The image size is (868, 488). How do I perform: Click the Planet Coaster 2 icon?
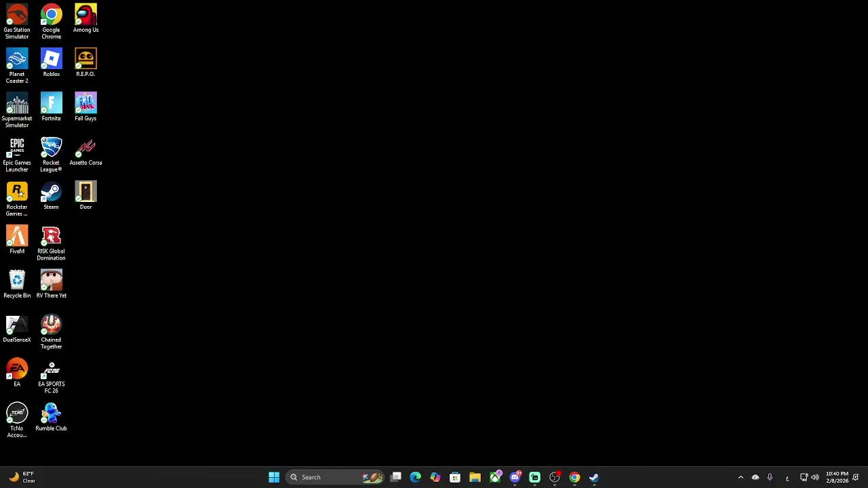pyautogui.click(x=17, y=66)
